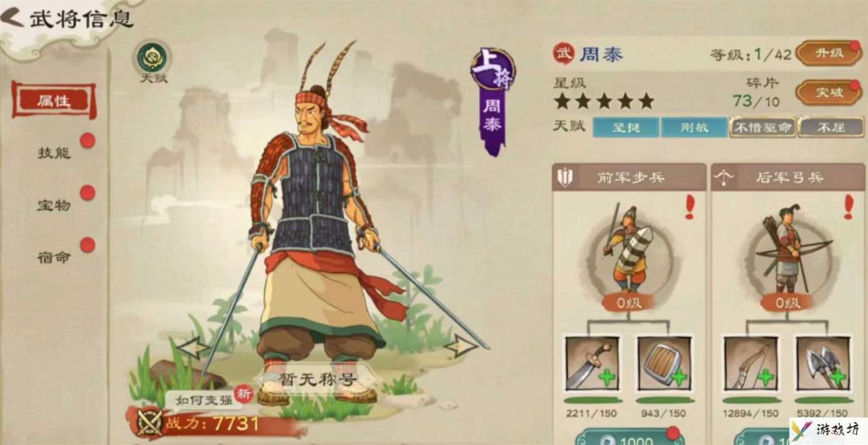Tap the bow equipment slot
868x445 pixels.
pos(750,363)
